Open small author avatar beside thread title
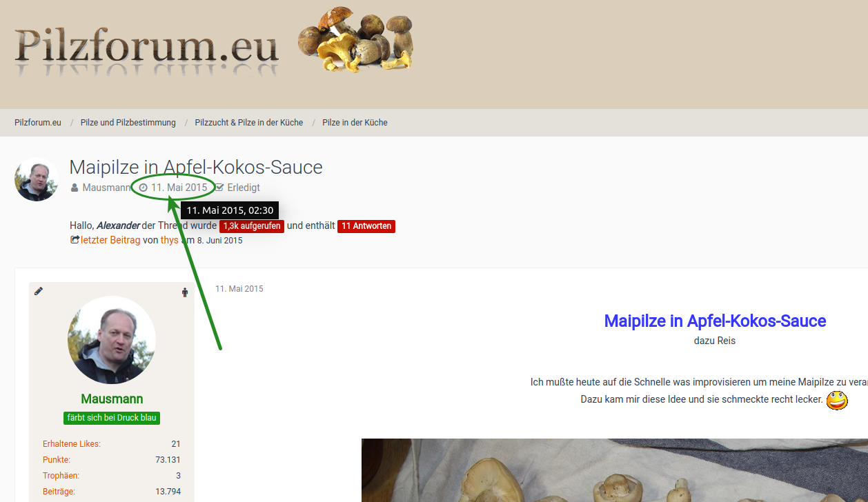868x502 pixels. 37,179
